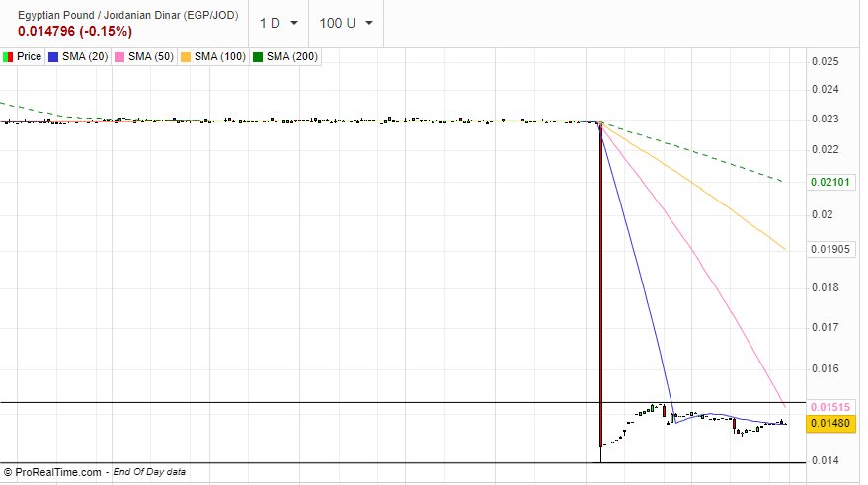868x485 pixels.
Task: Toggle the SMA (200) legend label
Action: tap(291, 56)
